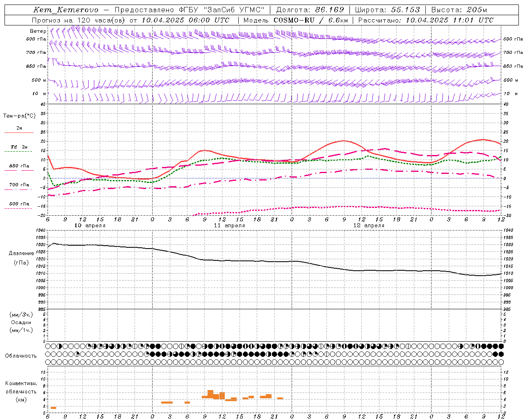This screenshot has height=420, width=525.
Task: Click the '500 м' wind level label on the left
Action: coord(39,80)
